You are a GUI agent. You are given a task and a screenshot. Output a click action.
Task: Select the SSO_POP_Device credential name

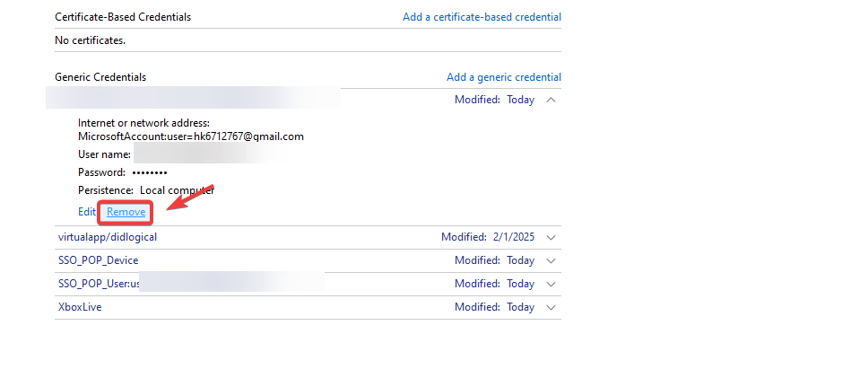click(x=98, y=260)
